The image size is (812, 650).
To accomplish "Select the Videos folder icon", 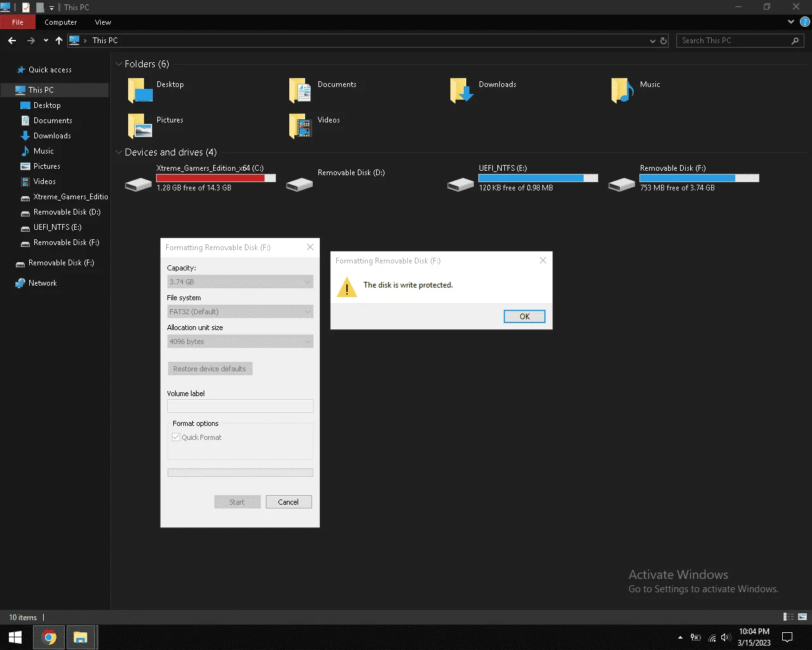I will 301,126.
